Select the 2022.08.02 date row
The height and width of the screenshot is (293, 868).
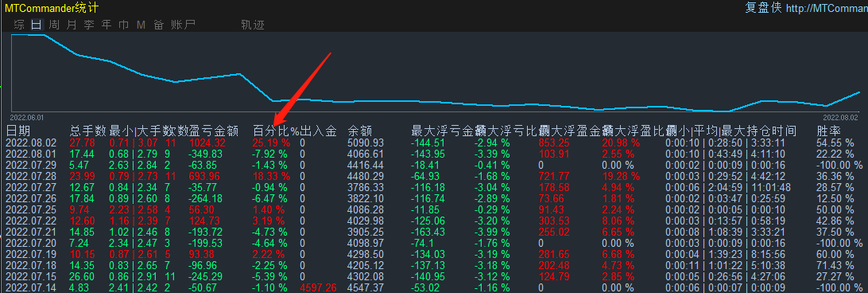point(434,143)
